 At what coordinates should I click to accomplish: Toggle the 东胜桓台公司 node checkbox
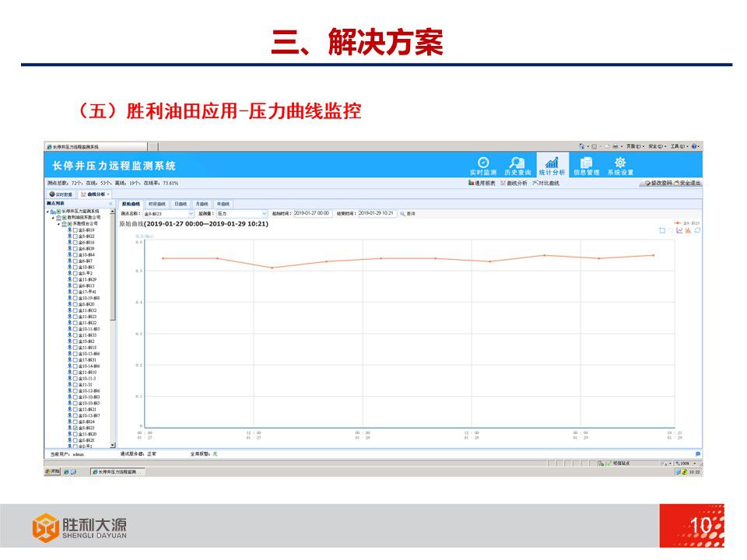(69, 224)
